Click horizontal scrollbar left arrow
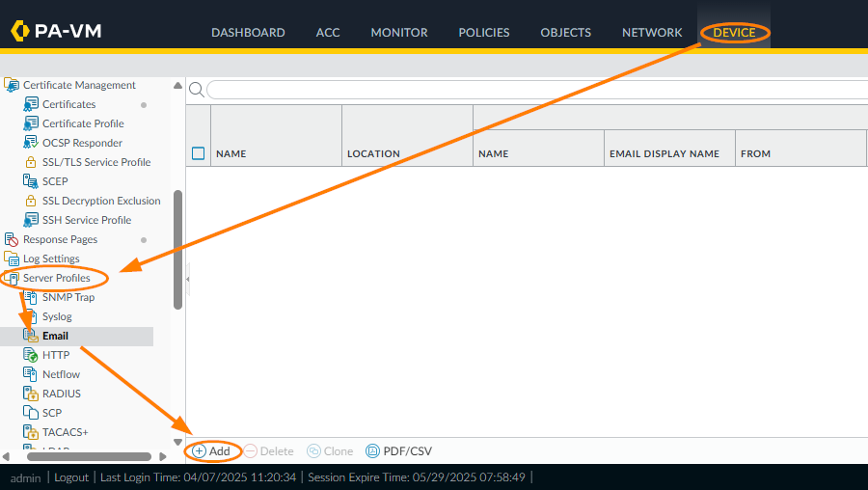 point(6,457)
